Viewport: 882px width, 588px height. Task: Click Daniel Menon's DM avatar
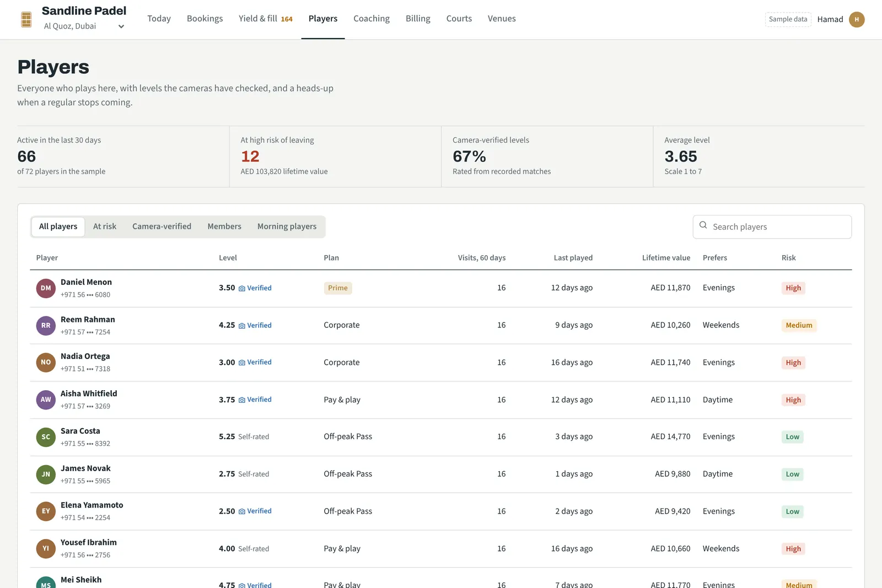(46, 288)
